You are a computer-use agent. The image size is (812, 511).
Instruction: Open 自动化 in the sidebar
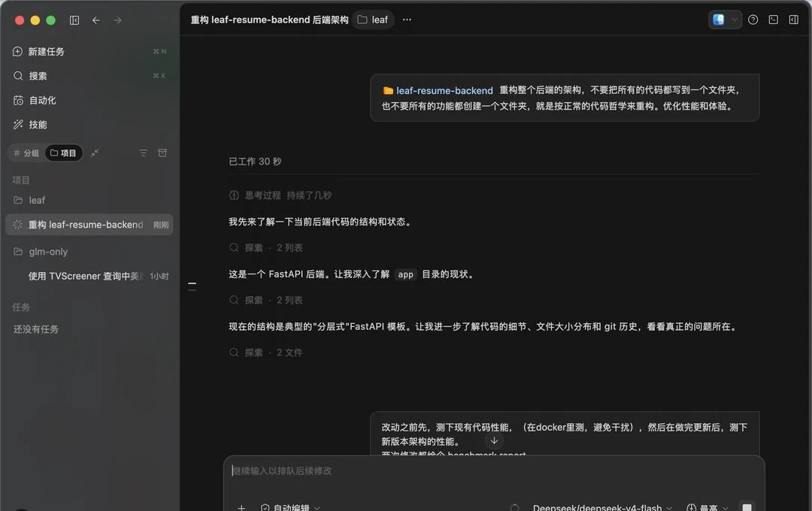click(89, 100)
